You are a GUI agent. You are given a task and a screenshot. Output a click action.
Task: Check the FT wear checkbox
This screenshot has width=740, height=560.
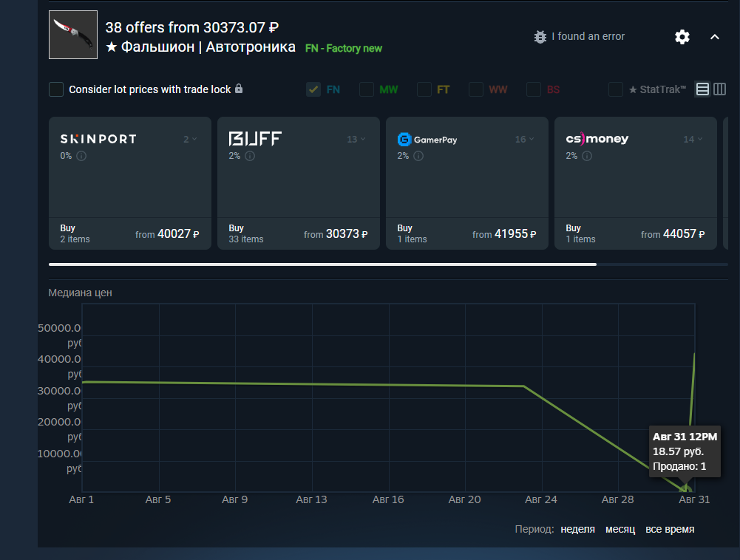coord(424,89)
